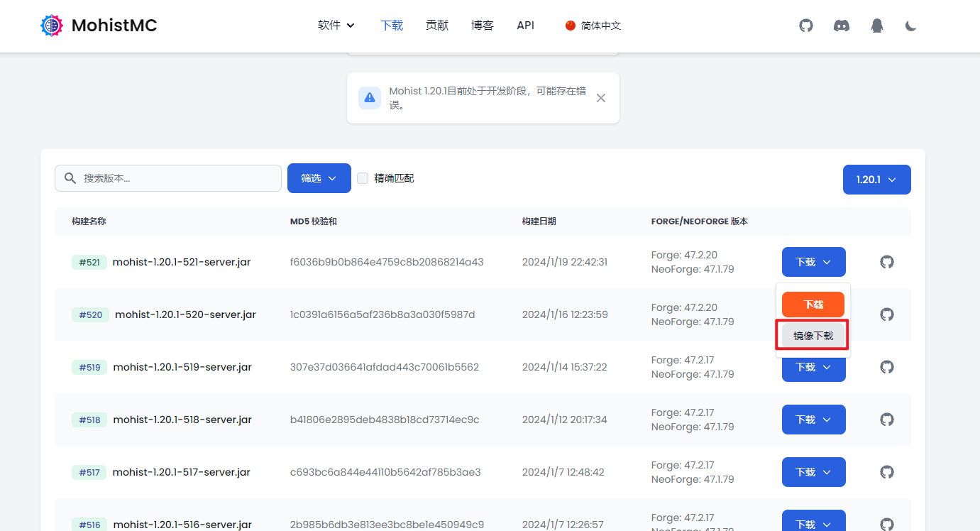Open the Discord icon in the header
This screenshot has height=531, width=980.
click(842, 26)
